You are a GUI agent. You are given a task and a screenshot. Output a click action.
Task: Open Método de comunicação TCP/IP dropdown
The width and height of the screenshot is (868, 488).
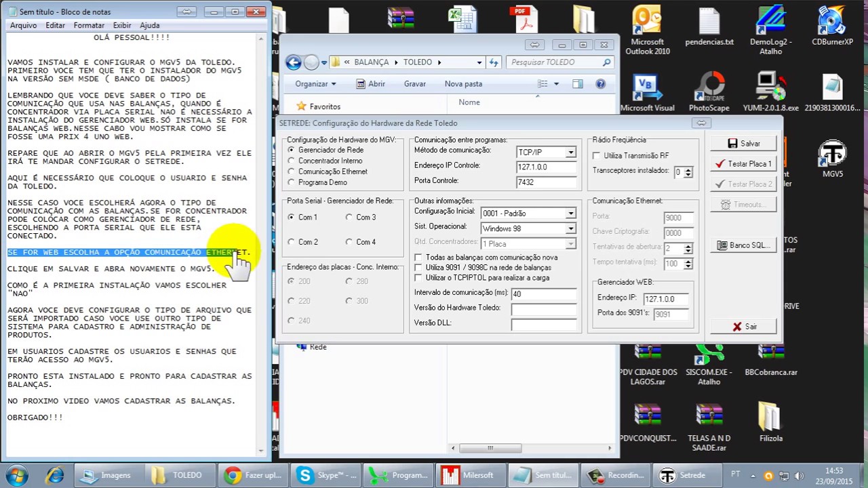pos(571,152)
